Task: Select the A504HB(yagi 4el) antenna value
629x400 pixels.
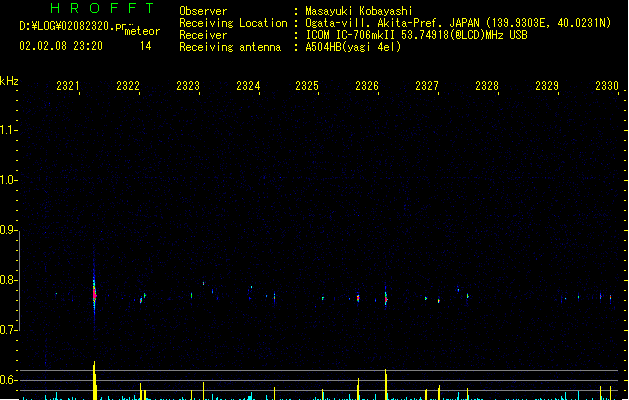Action: click(x=353, y=47)
